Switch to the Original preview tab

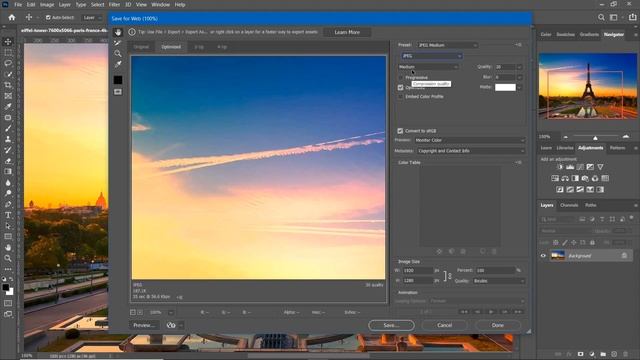pyautogui.click(x=141, y=47)
